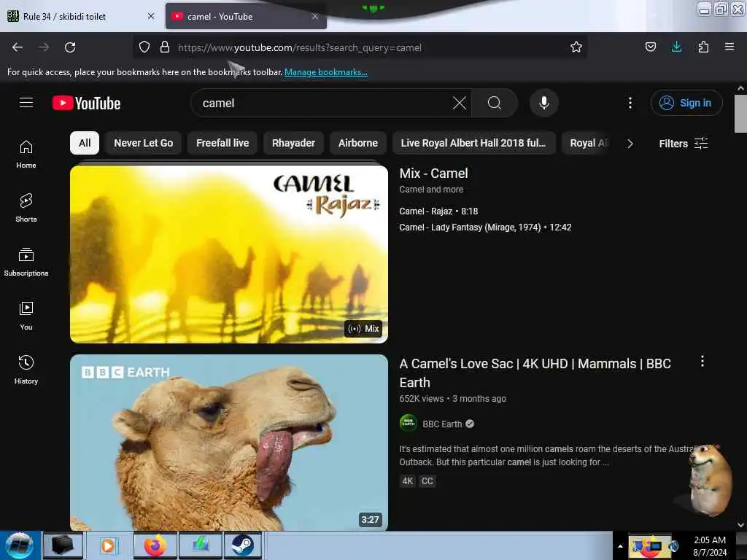This screenshot has height=560, width=747.
Task: Open Subscriptions in the YouTube sidebar
Action: (26, 262)
